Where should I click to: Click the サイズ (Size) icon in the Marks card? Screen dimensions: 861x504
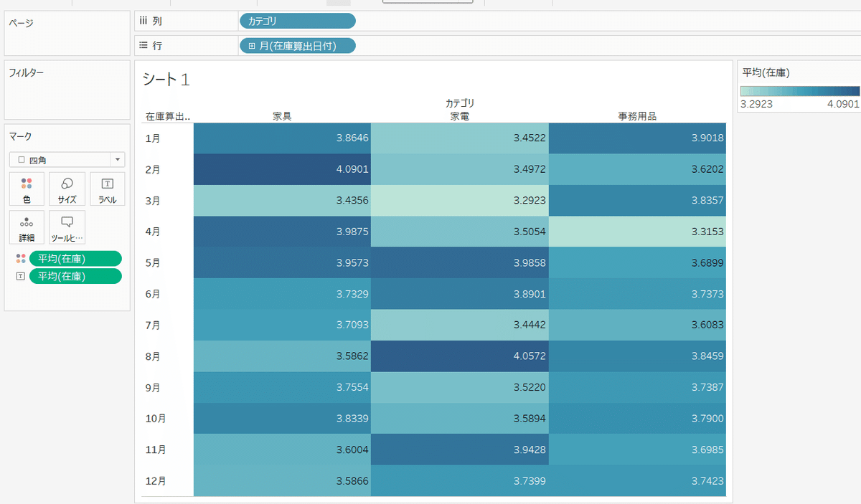point(67,189)
